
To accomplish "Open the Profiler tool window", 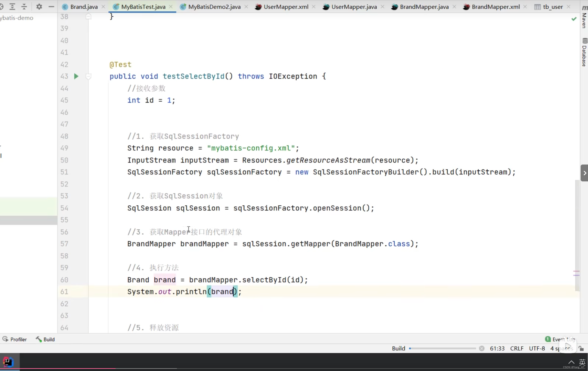I will pyautogui.click(x=15, y=339).
